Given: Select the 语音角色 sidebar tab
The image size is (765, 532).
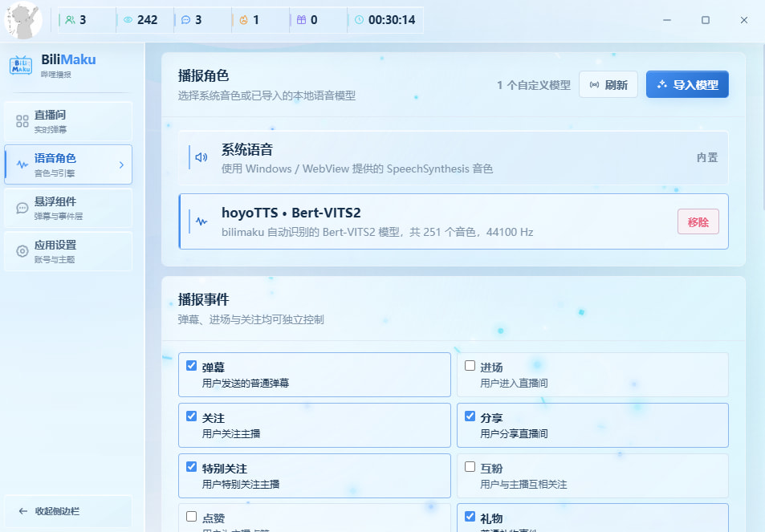Looking at the screenshot, I should pyautogui.click(x=68, y=164).
